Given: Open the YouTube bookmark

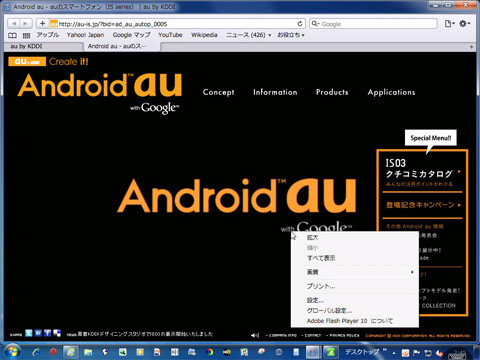Looking at the screenshot, I should [170, 35].
